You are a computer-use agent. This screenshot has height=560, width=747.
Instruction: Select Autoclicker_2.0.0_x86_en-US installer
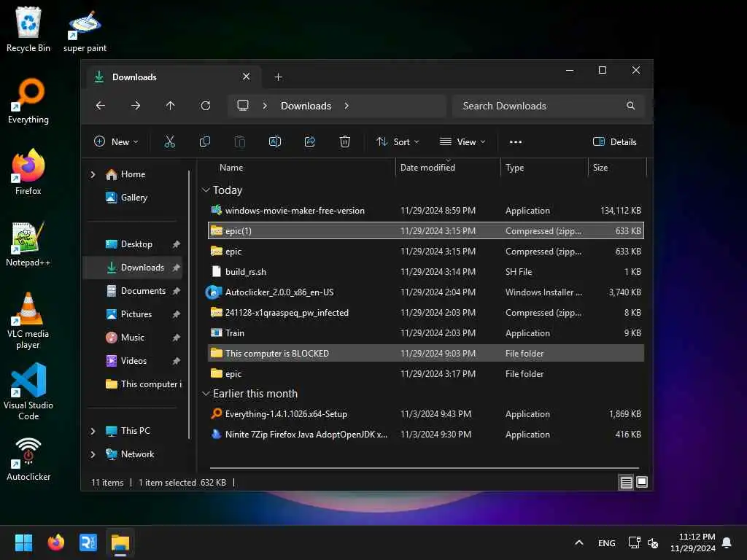(426, 292)
